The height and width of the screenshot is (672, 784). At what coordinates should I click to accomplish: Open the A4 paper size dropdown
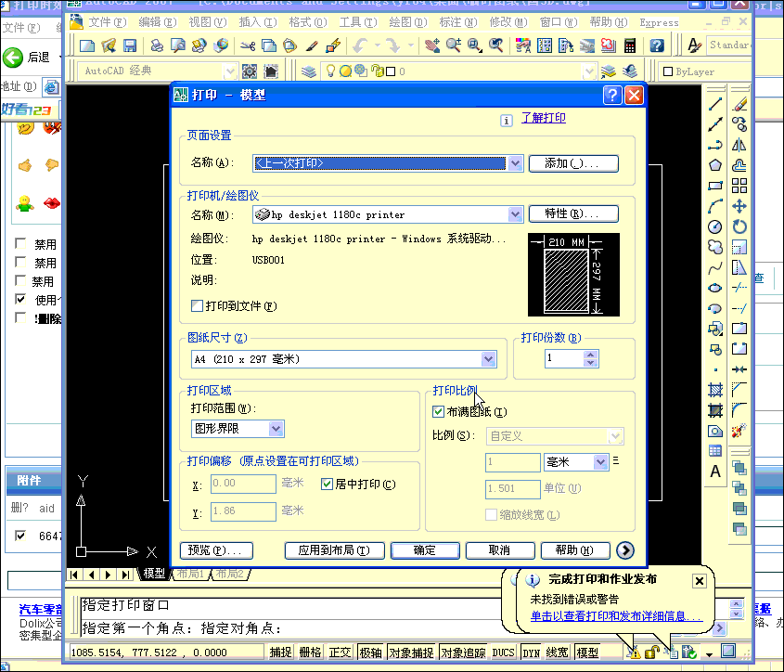coord(489,358)
